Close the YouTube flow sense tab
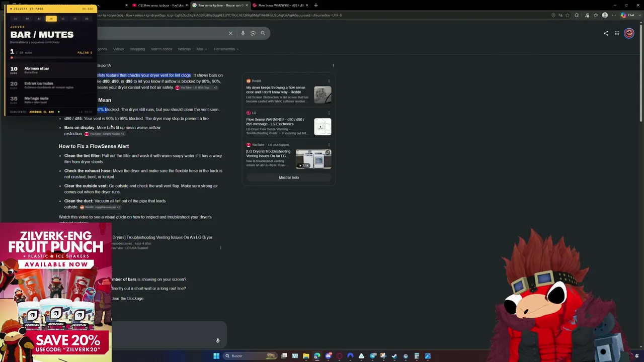Viewport: 644px width, 362px height. pos(188,5)
